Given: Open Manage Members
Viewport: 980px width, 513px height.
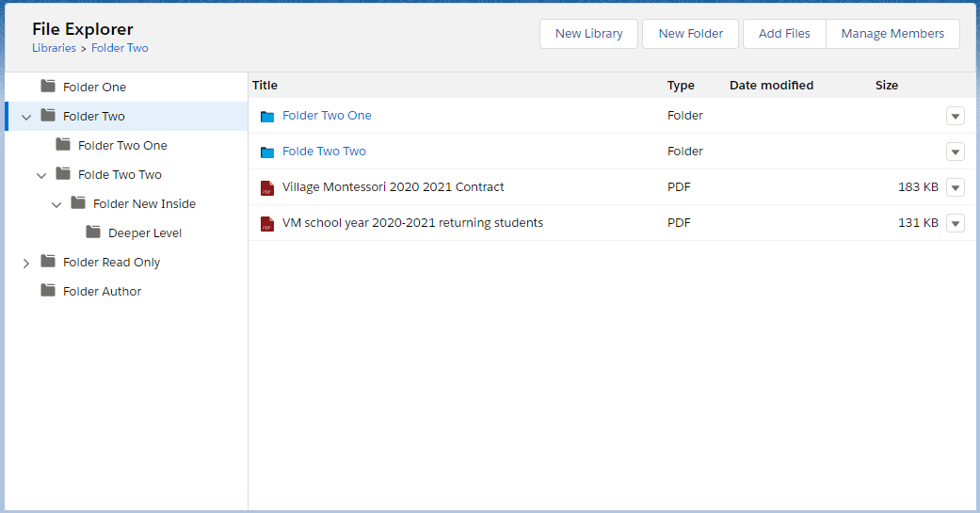Looking at the screenshot, I should 892,34.
